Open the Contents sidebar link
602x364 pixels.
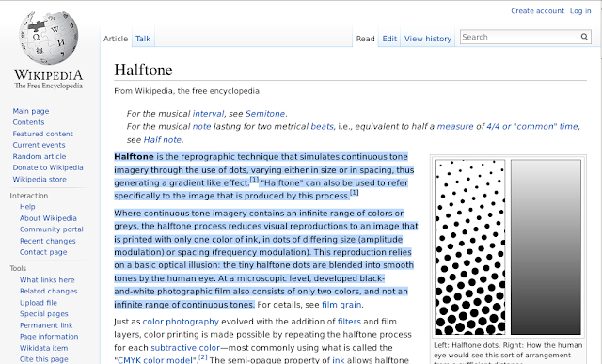click(x=28, y=122)
